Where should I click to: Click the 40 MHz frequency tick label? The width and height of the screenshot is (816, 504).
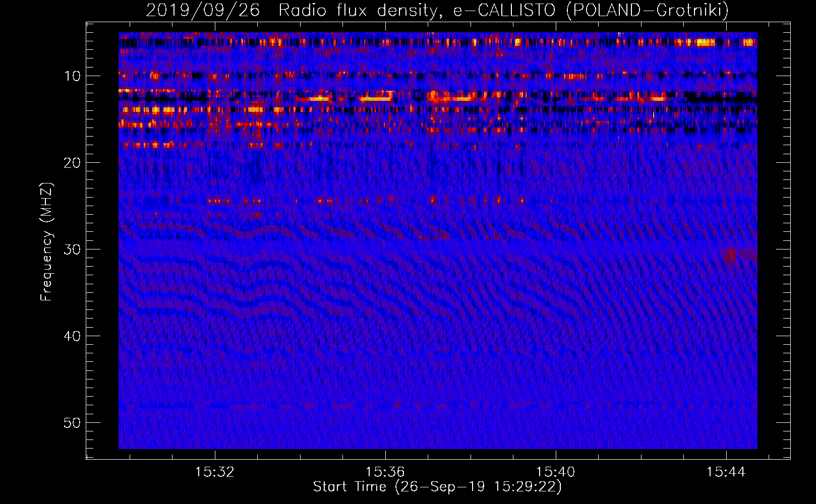click(72, 336)
